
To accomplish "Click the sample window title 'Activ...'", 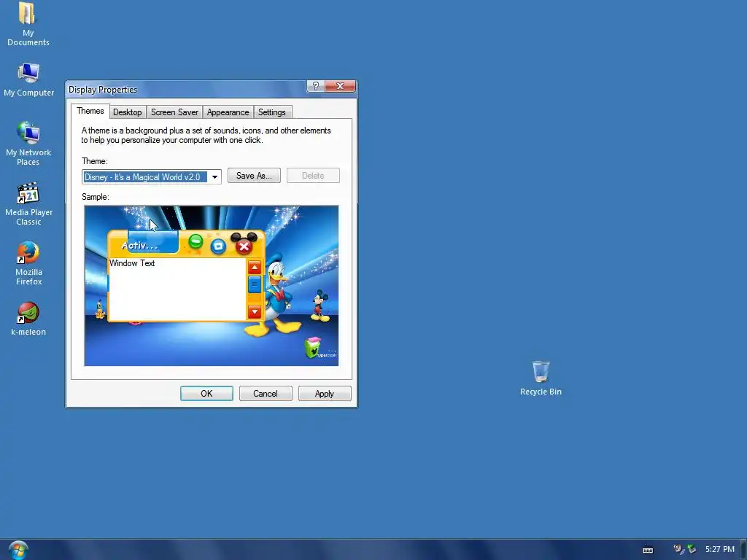I will 139,246.
